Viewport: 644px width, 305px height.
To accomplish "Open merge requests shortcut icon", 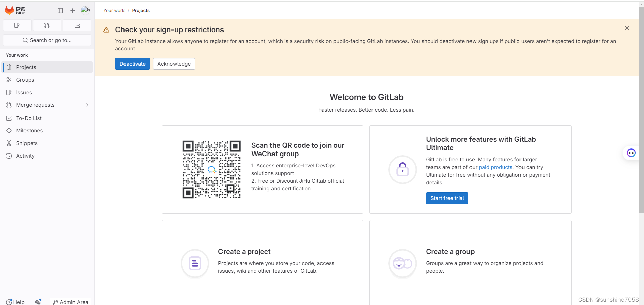I will (47, 25).
